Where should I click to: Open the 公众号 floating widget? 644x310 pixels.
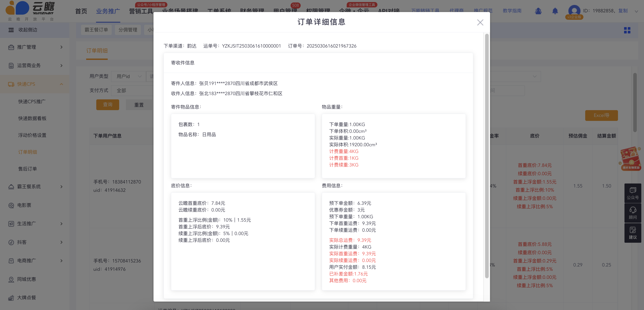633,193
